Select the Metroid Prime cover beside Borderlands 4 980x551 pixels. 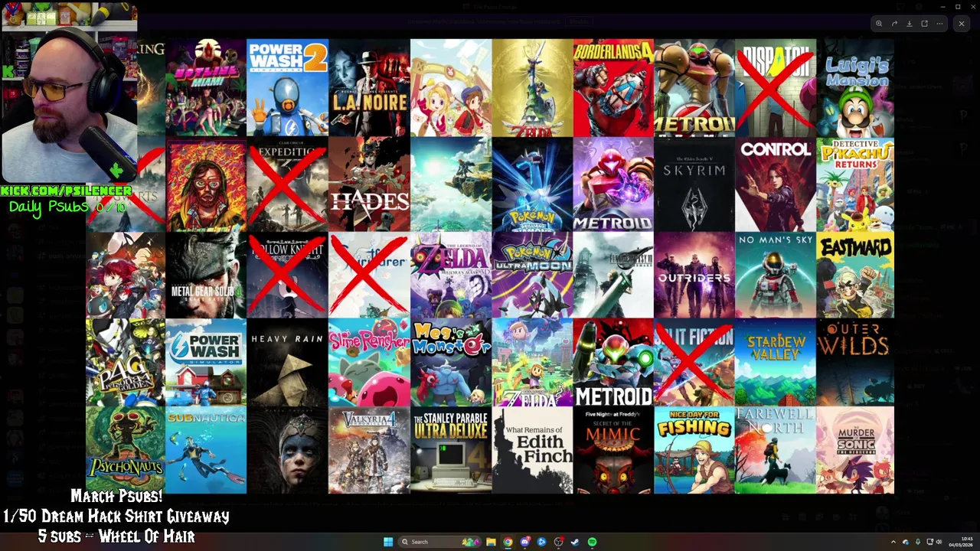(x=694, y=88)
